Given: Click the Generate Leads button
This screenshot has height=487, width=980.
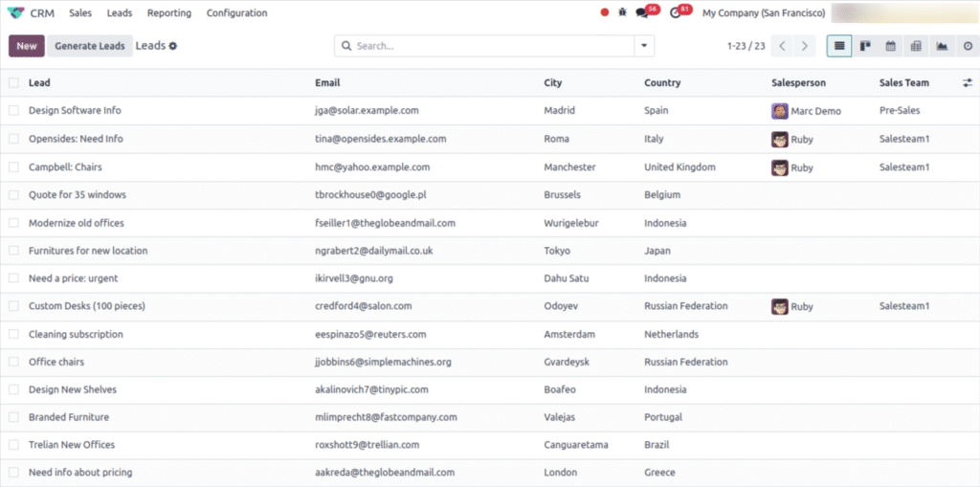Looking at the screenshot, I should pos(89,46).
